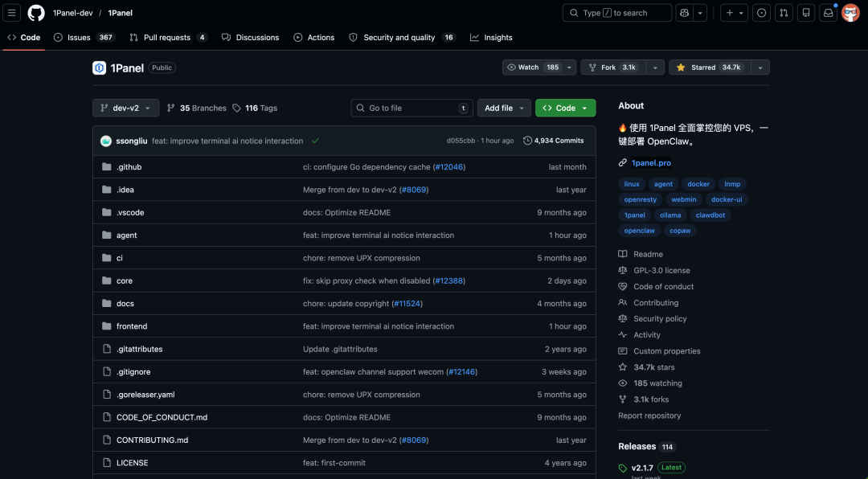Open the Insights tab
The width and height of the screenshot is (868, 479).
[x=491, y=38]
